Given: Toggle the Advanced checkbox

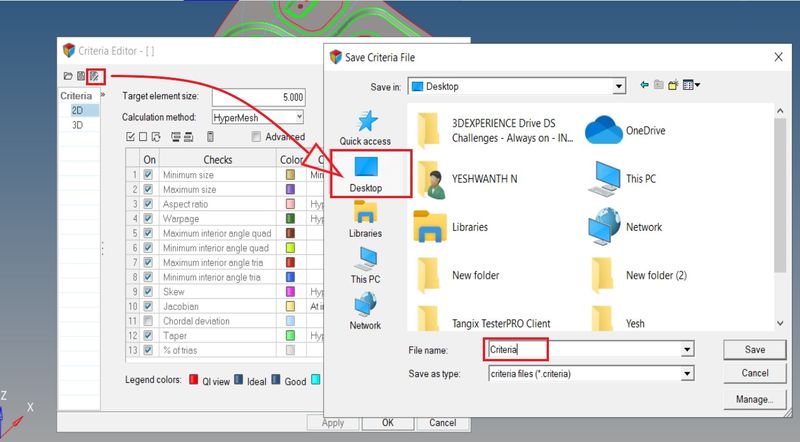Looking at the screenshot, I should point(256,137).
